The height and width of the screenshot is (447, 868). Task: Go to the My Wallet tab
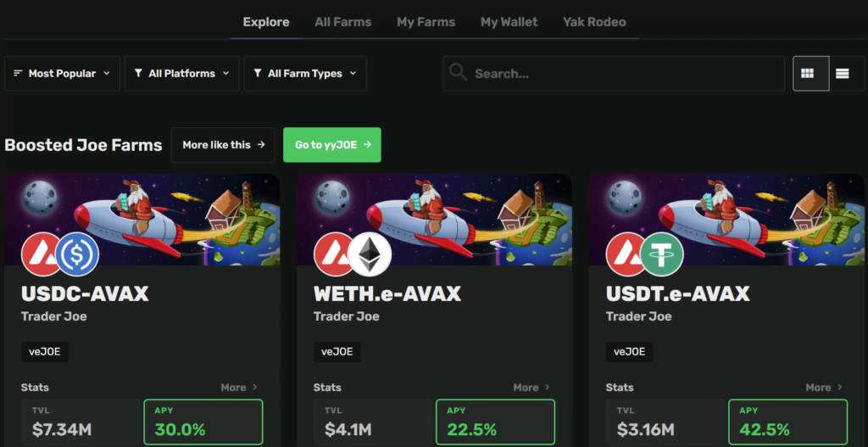(x=509, y=22)
